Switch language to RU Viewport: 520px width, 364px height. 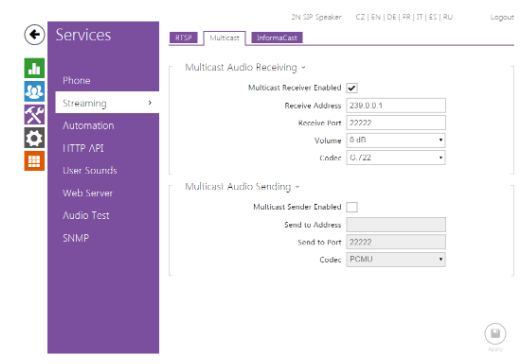[448, 17]
